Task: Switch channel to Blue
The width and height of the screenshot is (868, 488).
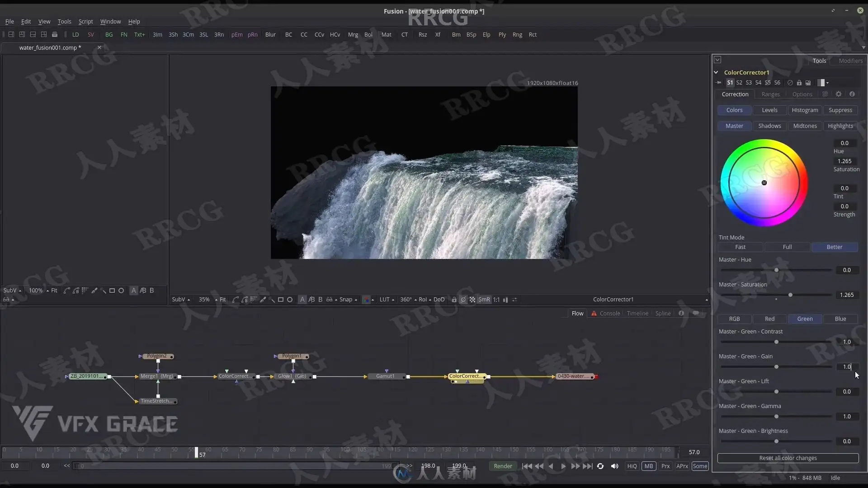Action: pyautogui.click(x=840, y=319)
